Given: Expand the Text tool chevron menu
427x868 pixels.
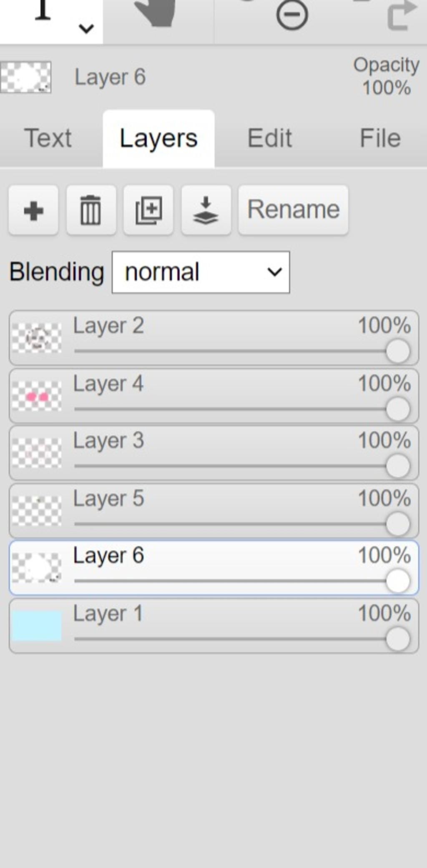Looking at the screenshot, I should [x=86, y=28].
